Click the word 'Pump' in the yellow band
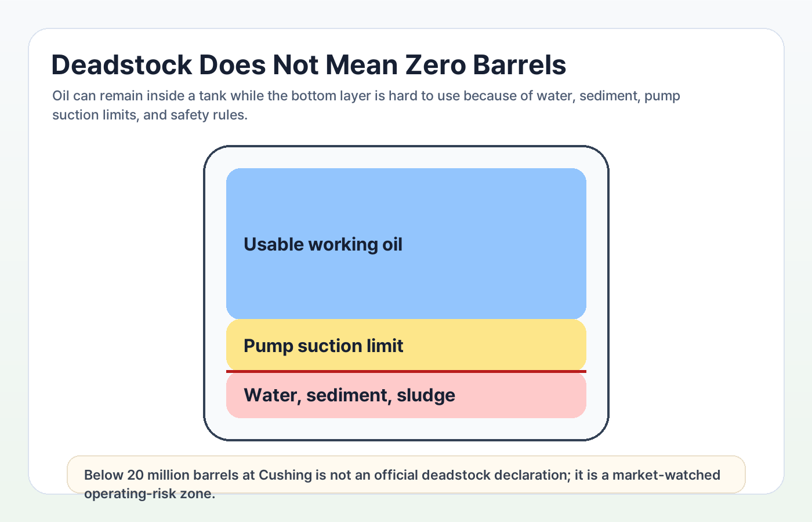 (268, 346)
